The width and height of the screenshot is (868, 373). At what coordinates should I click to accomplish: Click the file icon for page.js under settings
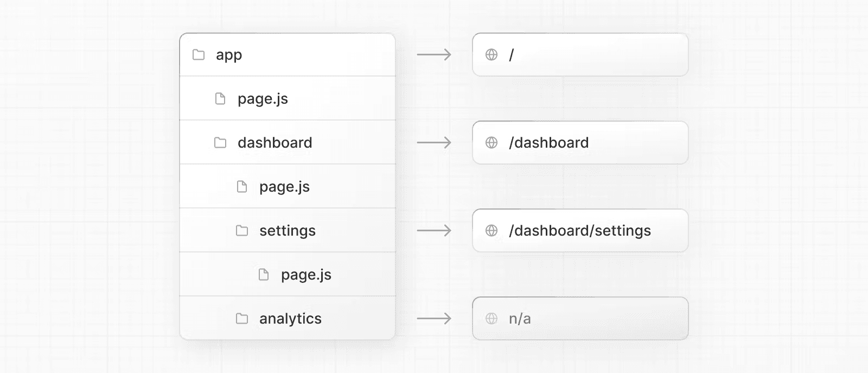tap(264, 275)
